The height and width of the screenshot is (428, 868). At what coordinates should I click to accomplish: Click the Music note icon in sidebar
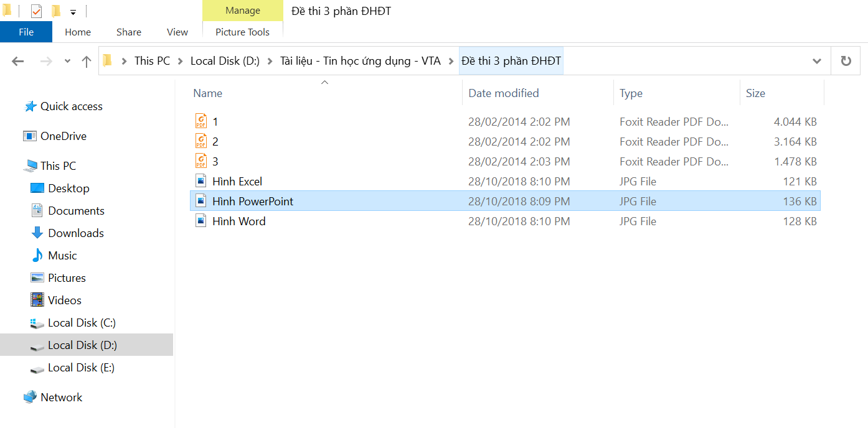37,256
